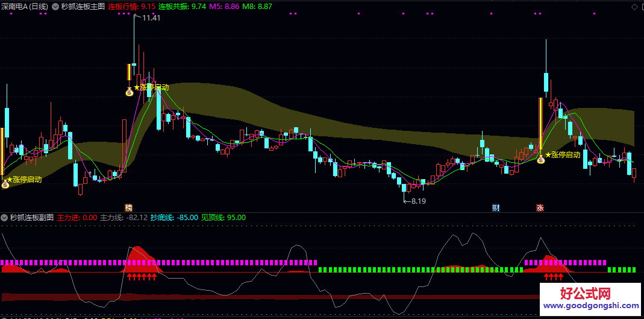Click the 秒抓连板主图 indicator name

tap(83, 7)
